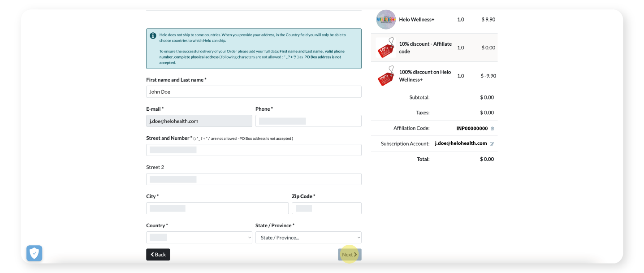The image size is (644, 273).
Task: Delete the affiliation code with the trash icon
Action: click(x=492, y=129)
